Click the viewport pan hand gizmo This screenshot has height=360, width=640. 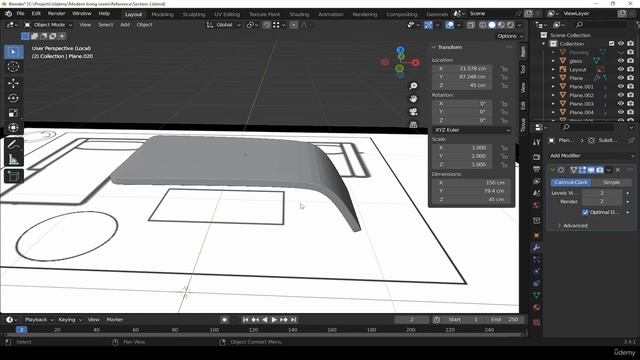point(413,99)
